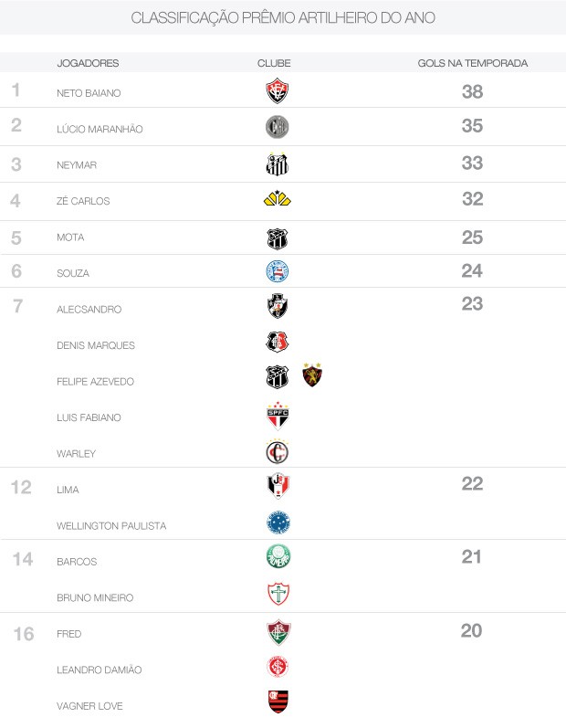Click the player name Bruno Mineiro
Image resolution: width=566 pixels, height=728 pixels.
click(95, 597)
